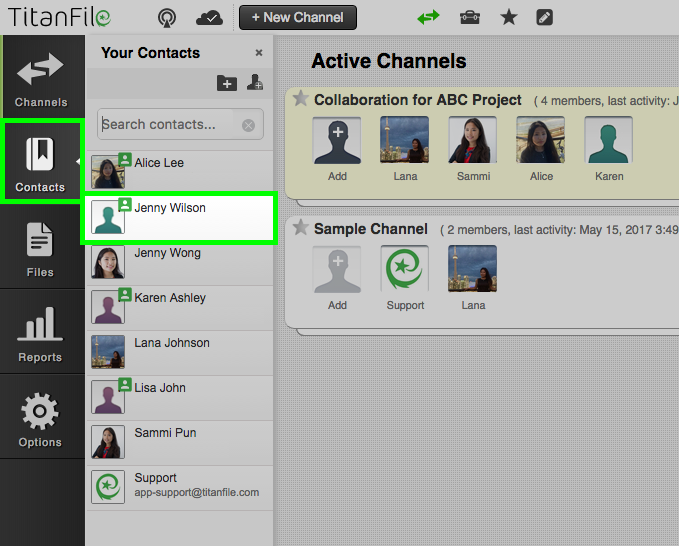Select Sammi Pun in contacts list
This screenshot has height=546, width=679.
[x=180, y=443]
